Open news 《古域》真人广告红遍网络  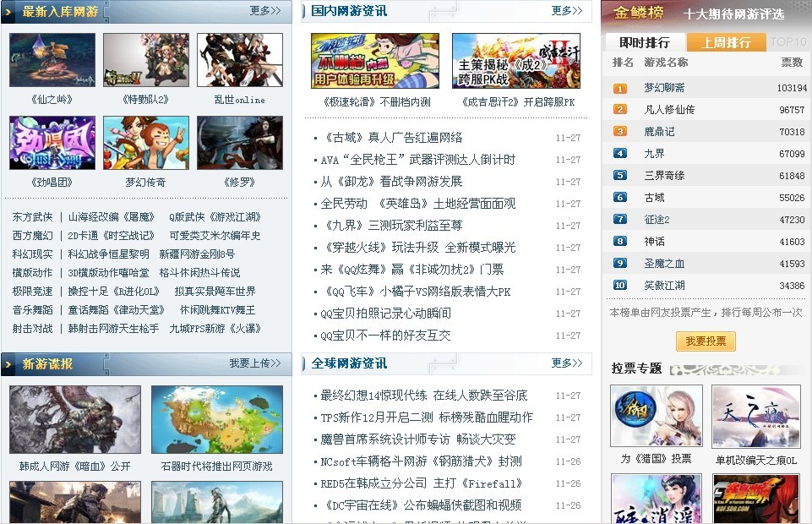[x=391, y=138]
